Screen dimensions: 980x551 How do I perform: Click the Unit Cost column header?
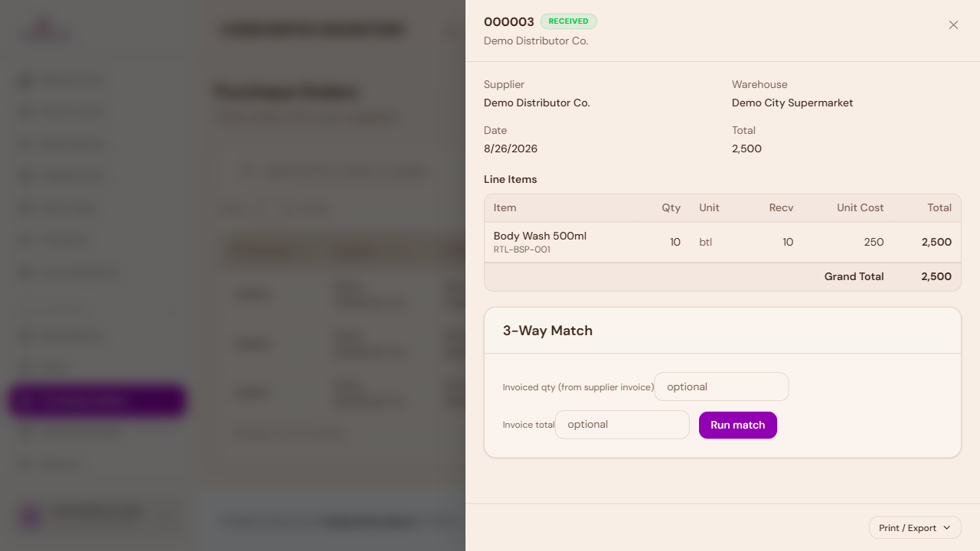(861, 207)
